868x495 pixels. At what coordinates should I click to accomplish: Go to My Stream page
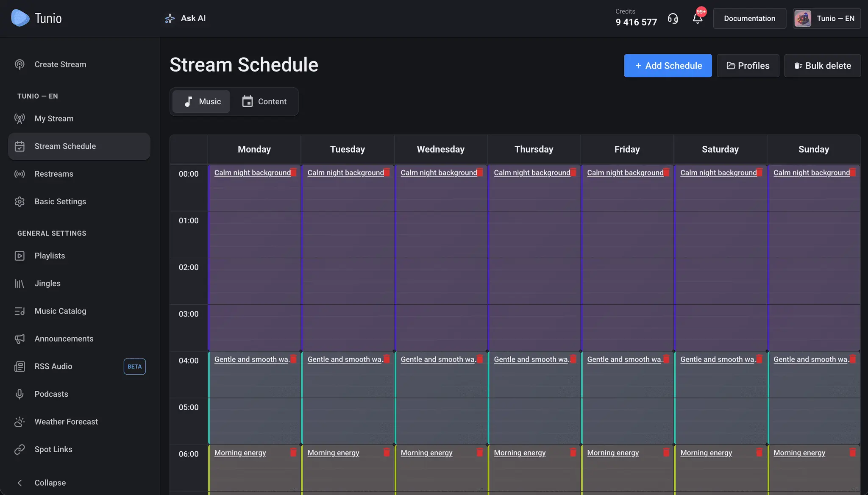point(79,119)
